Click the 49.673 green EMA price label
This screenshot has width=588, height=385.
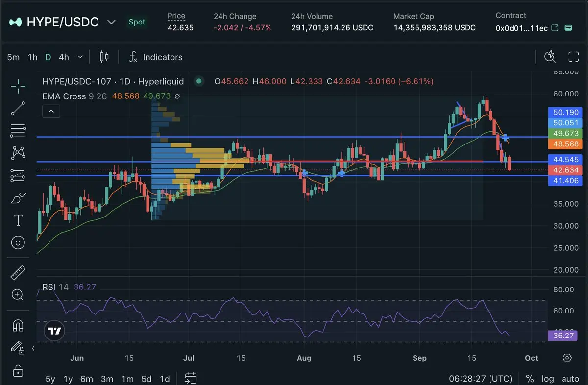pos(565,133)
